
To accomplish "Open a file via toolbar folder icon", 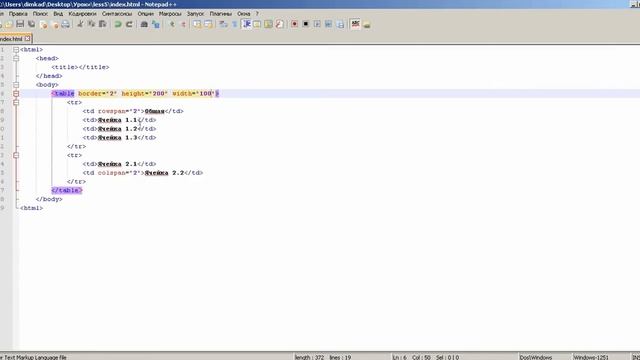I will click(x=9, y=24).
